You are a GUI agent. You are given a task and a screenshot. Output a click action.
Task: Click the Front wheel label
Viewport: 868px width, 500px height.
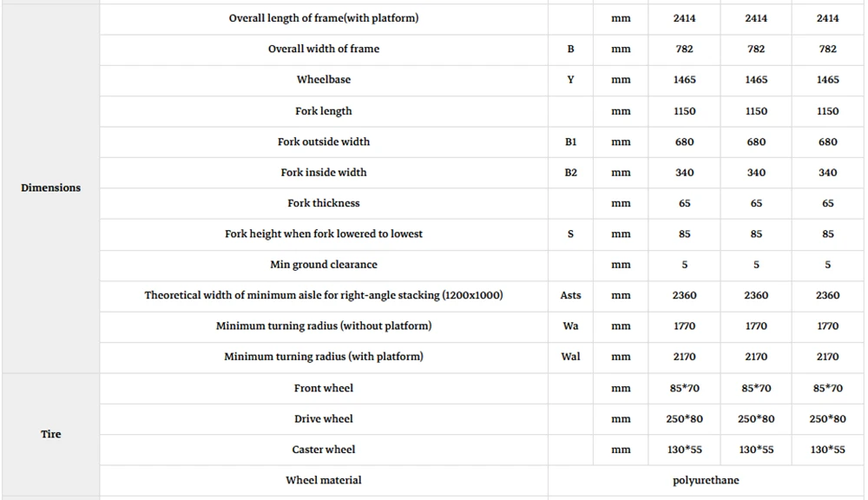(324, 388)
